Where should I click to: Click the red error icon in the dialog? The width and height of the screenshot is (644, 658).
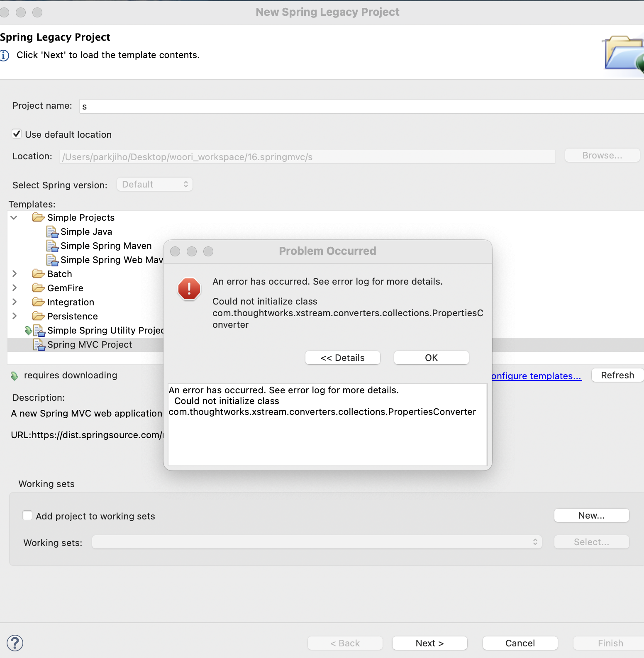[x=189, y=289]
